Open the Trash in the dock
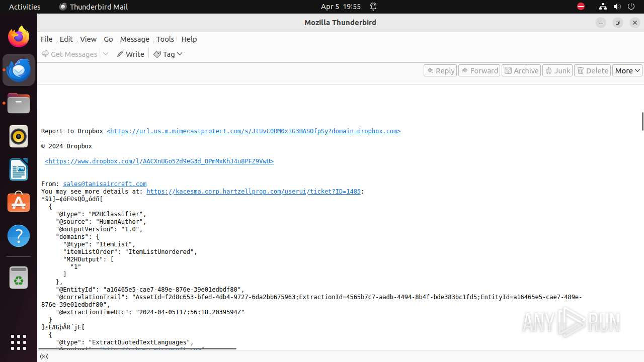 (x=19, y=278)
